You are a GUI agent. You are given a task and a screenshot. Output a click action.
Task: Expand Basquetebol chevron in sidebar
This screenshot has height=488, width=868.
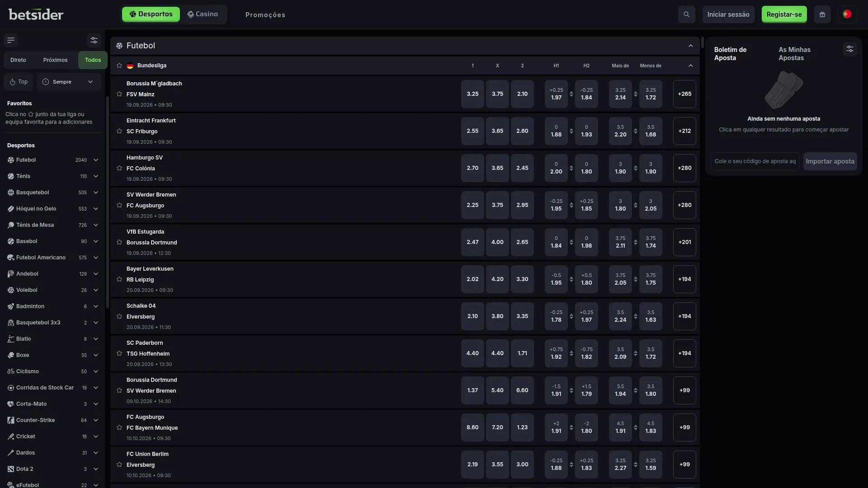tap(96, 192)
